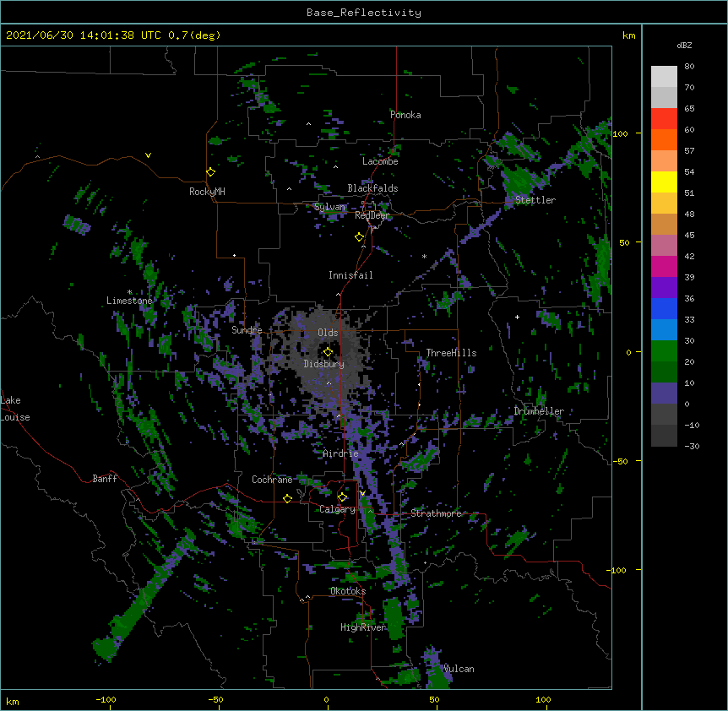Click the Strathmore label
The width and height of the screenshot is (728, 711).
coord(436,513)
